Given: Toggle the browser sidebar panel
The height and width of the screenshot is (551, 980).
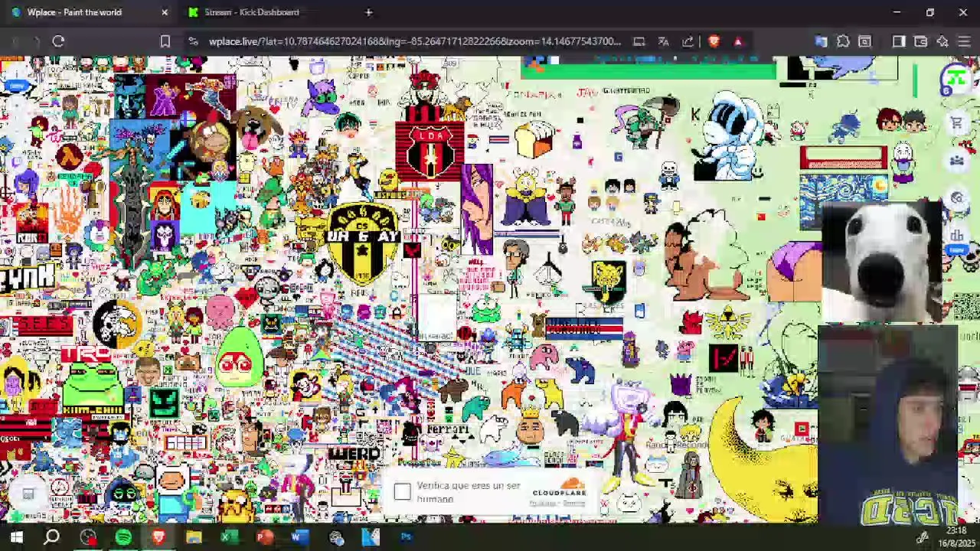Looking at the screenshot, I should (899, 41).
